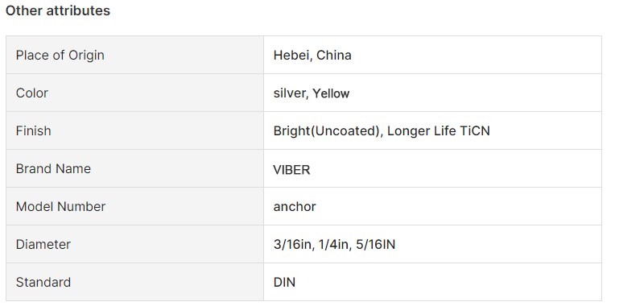Click the DIN standard value
The width and height of the screenshot is (644, 306).
click(284, 282)
